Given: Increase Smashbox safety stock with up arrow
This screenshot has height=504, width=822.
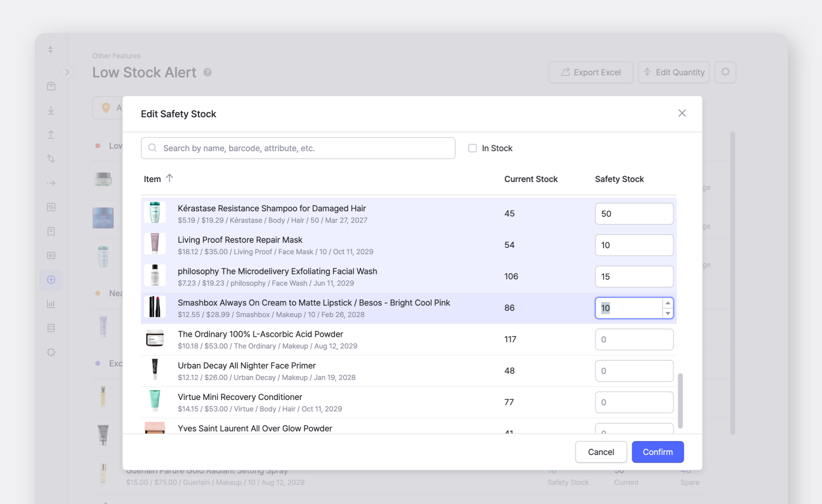Looking at the screenshot, I should 668,302.
